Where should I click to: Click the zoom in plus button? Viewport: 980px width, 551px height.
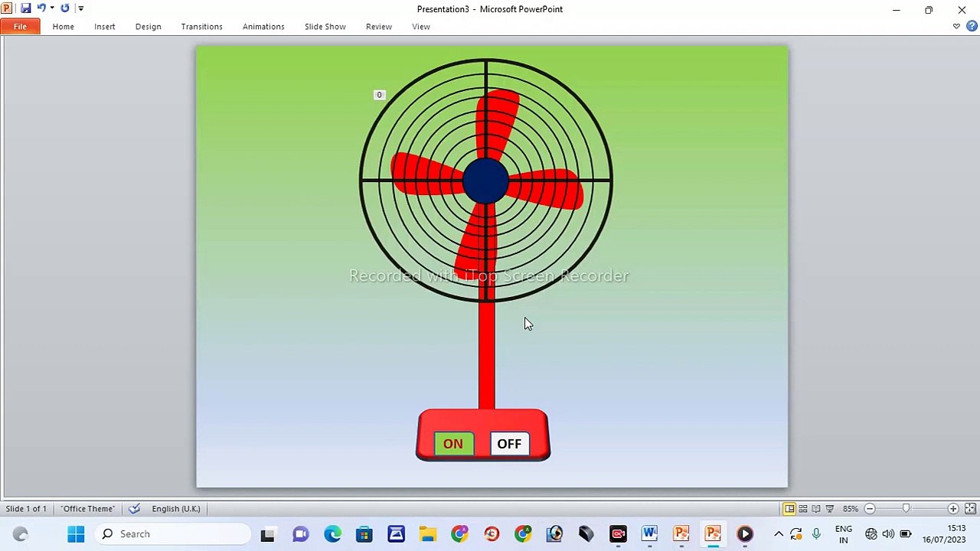coord(953,509)
